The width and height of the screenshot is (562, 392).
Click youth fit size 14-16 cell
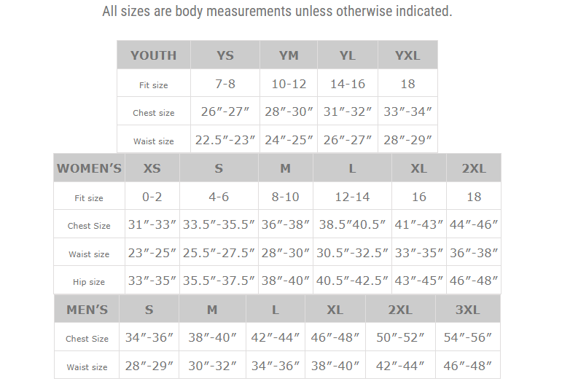pos(348,84)
